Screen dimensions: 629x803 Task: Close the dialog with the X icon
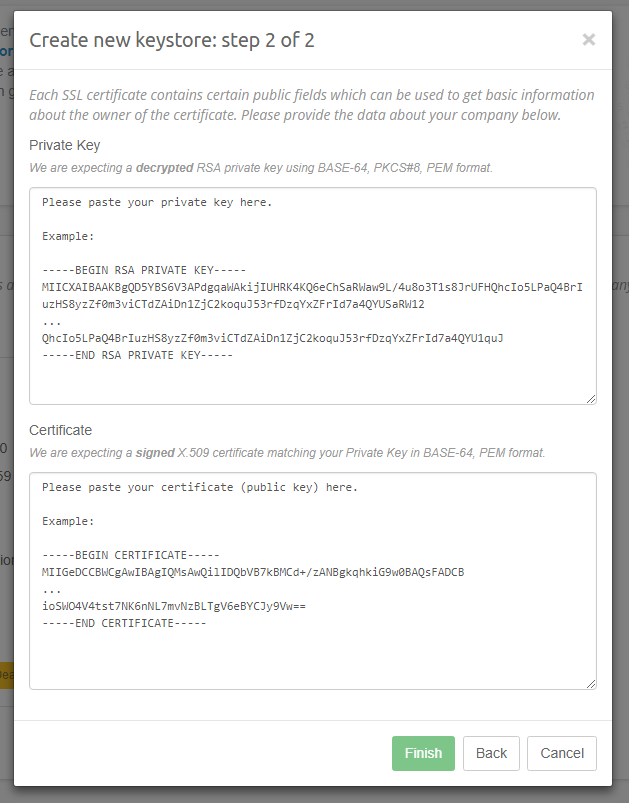click(588, 40)
